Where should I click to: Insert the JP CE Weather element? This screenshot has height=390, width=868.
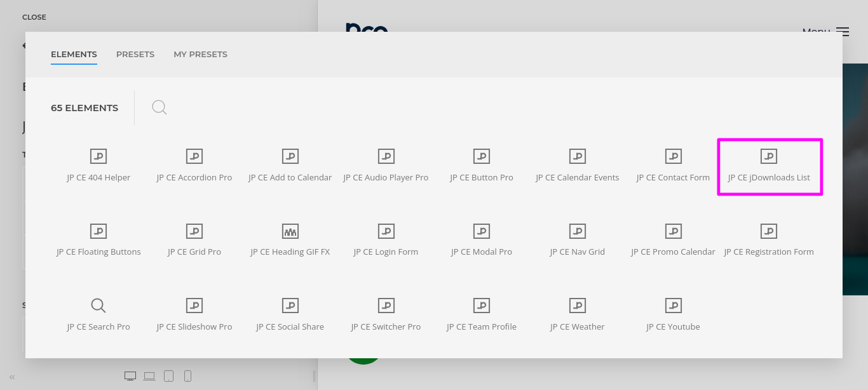pos(577,315)
